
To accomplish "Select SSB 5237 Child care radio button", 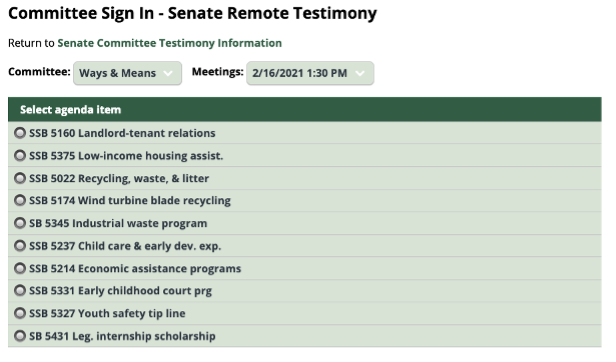I will click(x=20, y=246).
